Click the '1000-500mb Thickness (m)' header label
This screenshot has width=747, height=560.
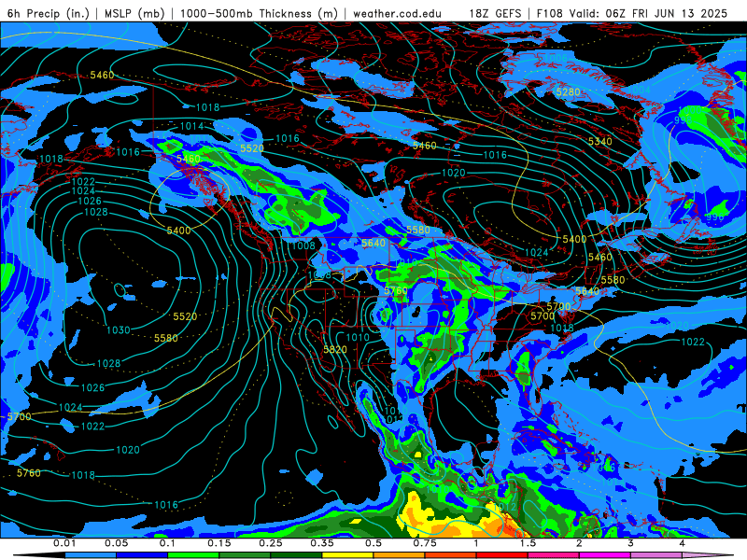(x=260, y=13)
